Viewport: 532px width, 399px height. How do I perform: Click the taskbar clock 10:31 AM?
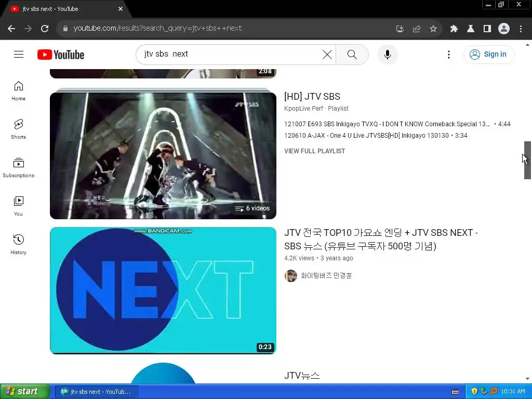point(513,392)
